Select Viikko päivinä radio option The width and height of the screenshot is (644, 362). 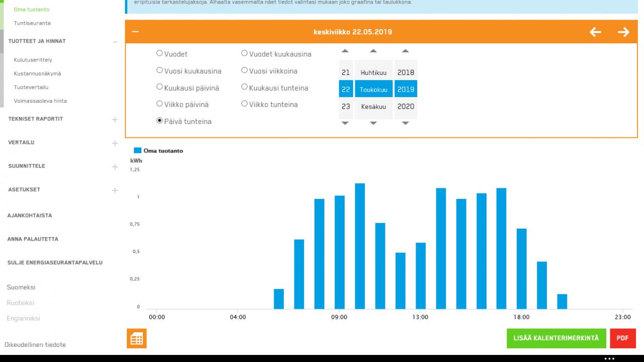tap(159, 104)
